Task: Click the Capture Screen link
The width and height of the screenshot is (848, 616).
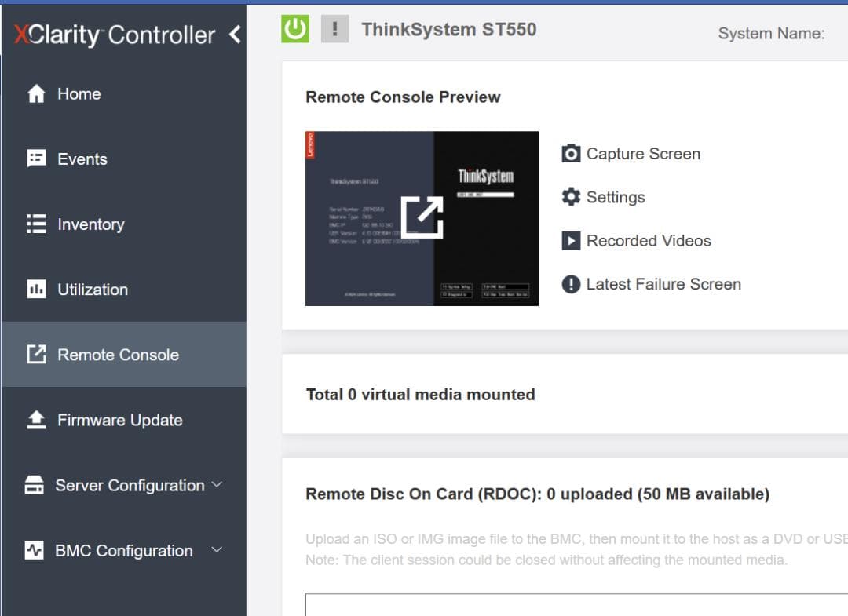Action: [x=642, y=154]
